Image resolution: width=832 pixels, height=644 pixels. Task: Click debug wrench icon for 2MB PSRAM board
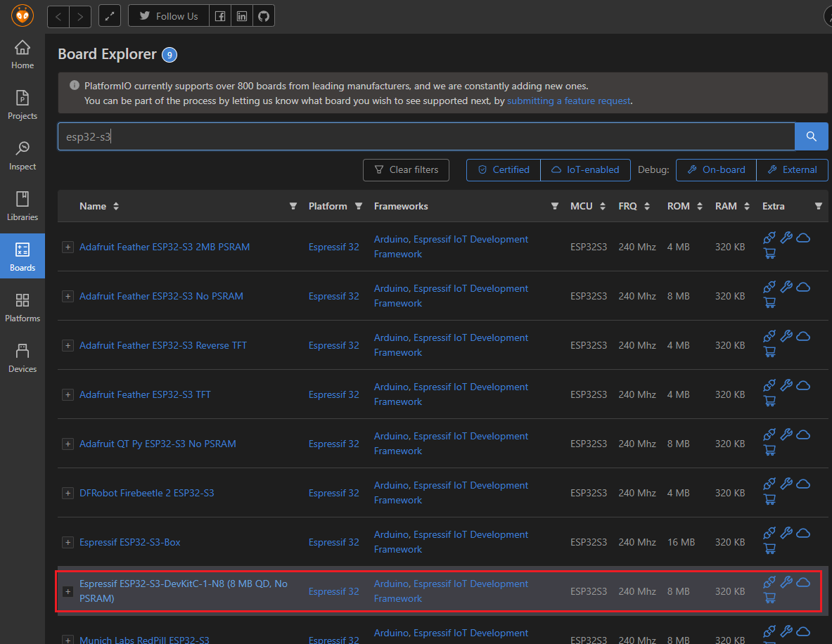[786, 238]
